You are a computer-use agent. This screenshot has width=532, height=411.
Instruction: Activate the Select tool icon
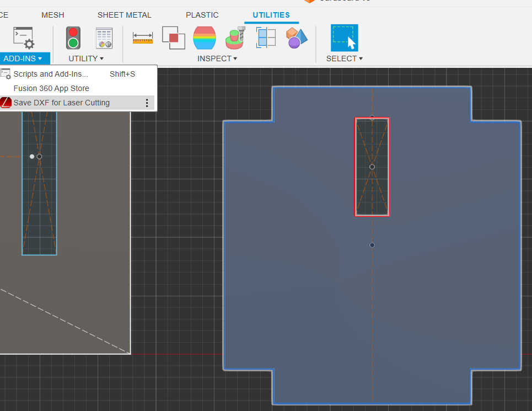pos(344,38)
